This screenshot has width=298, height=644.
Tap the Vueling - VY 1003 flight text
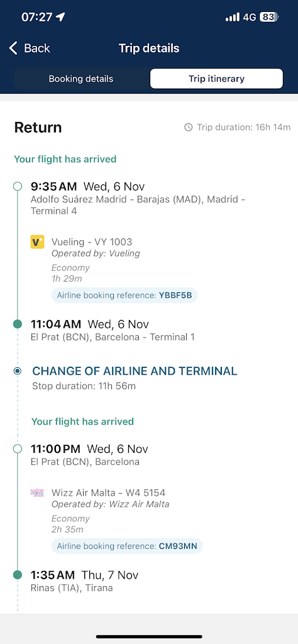click(x=92, y=241)
